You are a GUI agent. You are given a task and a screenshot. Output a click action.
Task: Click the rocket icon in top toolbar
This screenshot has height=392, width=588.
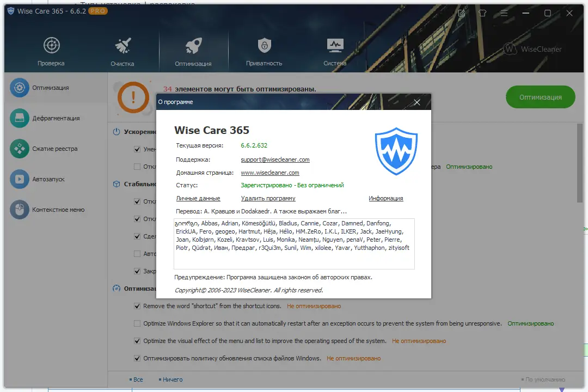click(x=193, y=45)
